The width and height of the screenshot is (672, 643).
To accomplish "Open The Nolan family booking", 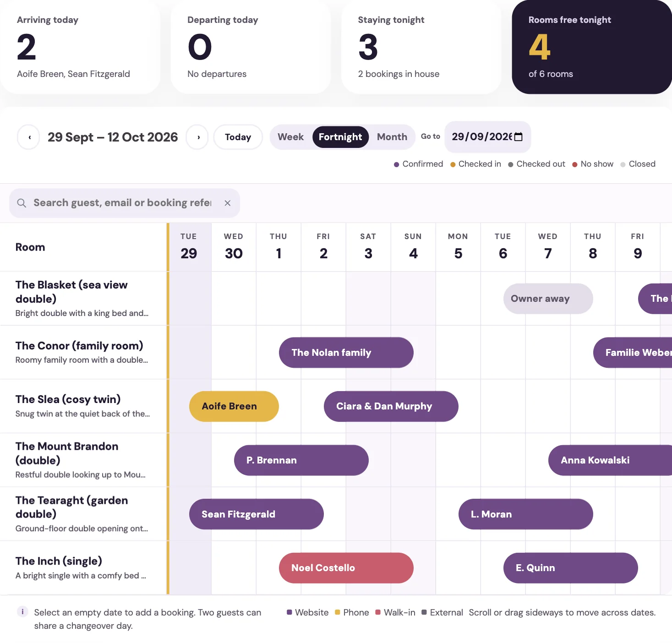I will coord(346,353).
